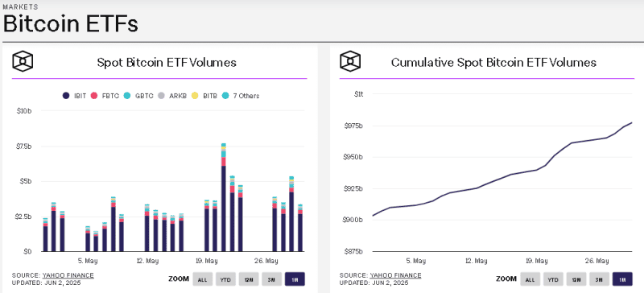Screen dimensions: 644x293
Task: Toggle the IBIT series in the legend
Action: tap(74, 96)
